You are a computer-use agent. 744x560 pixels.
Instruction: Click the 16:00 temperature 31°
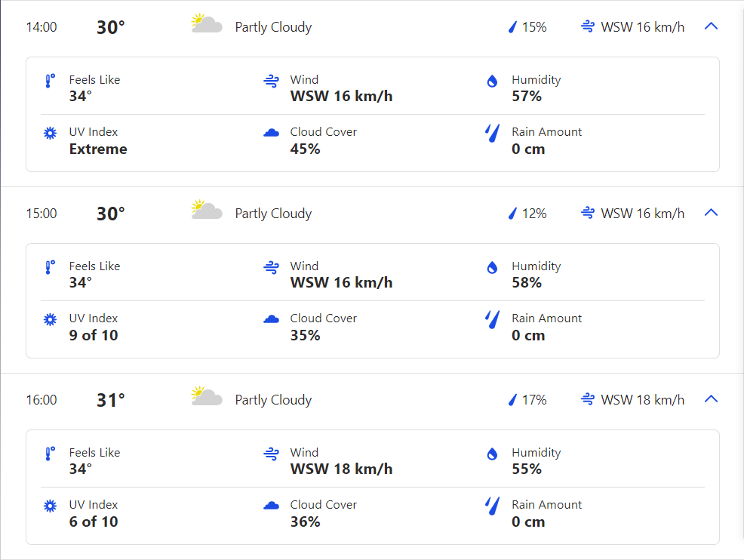pyautogui.click(x=110, y=400)
